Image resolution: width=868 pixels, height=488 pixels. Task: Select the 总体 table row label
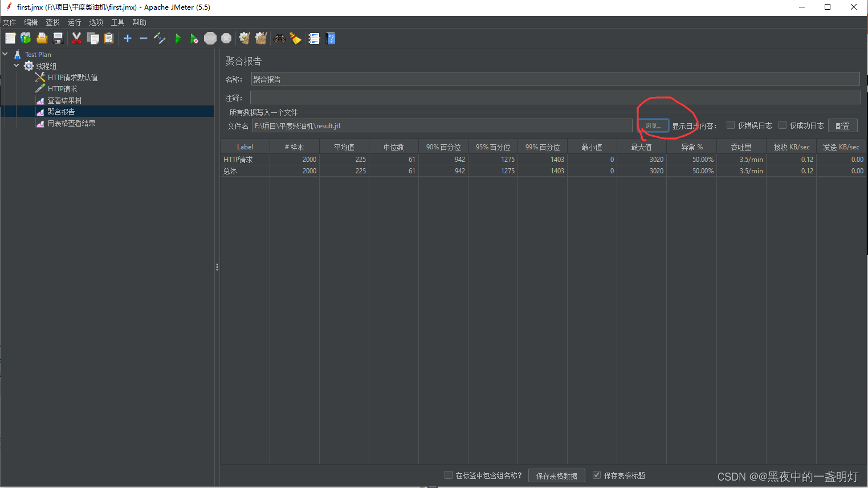click(x=230, y=171)
